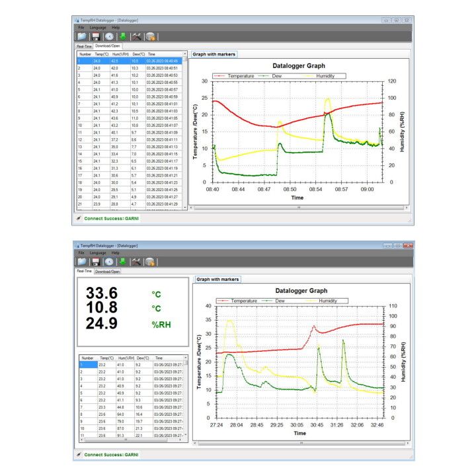Click the open folder icon in upper window

pyautogui.click(x=82, y=37)
